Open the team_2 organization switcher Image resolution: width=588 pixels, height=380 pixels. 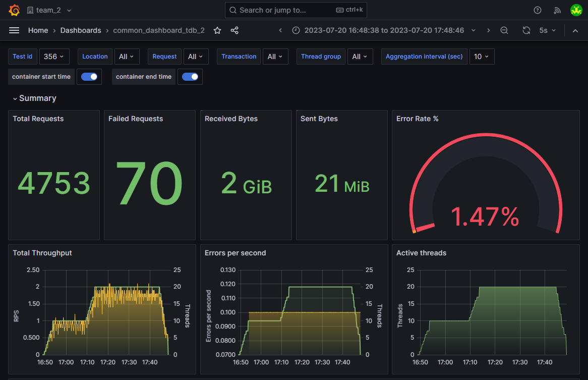pos(49,10)
